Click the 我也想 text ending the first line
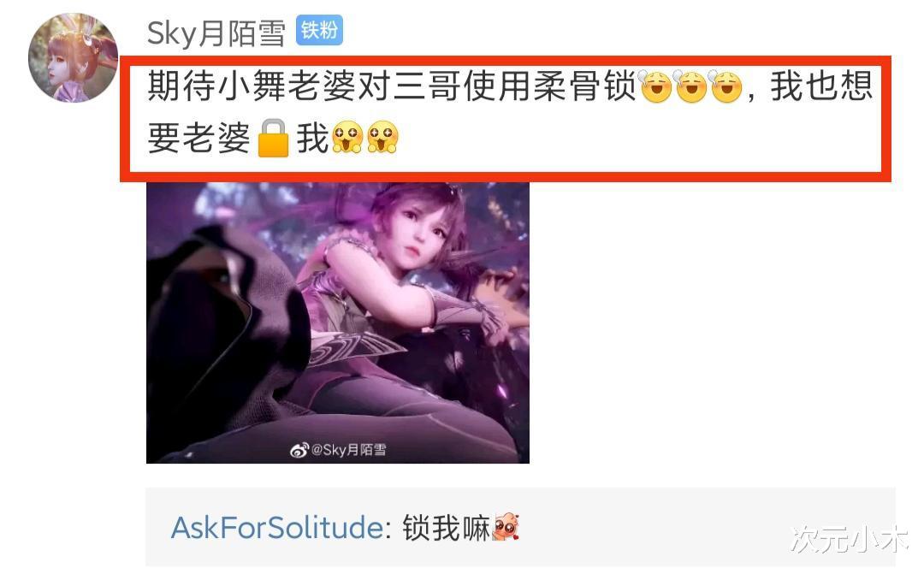 (820, 86)
